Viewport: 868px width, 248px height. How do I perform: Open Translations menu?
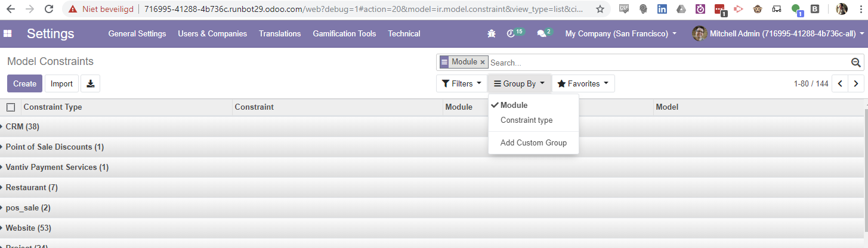coord(280,34)
